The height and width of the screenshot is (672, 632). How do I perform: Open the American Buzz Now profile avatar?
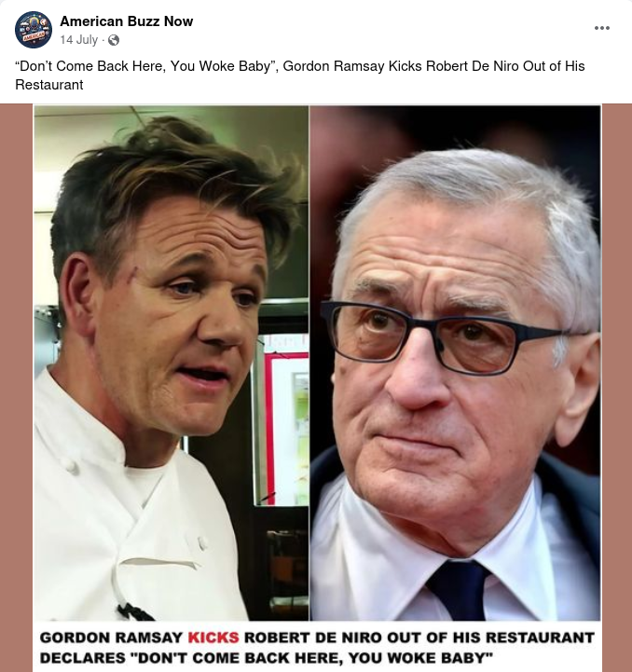click(x=34, y=30)
